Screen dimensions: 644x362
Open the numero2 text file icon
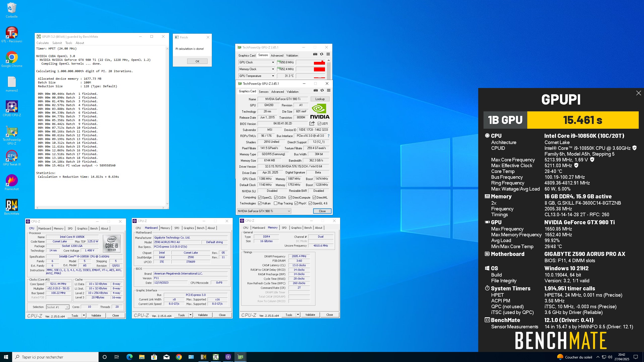click(x=12, y=84)
